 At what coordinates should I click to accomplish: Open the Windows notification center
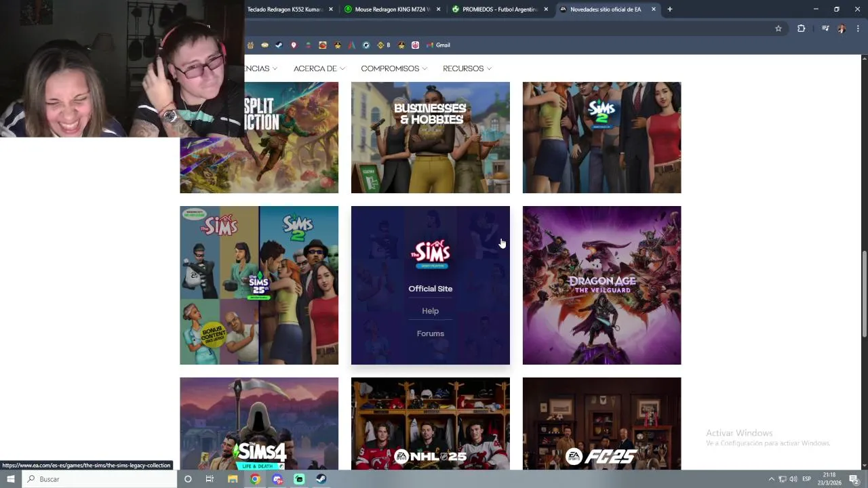[x=854, y=479]
